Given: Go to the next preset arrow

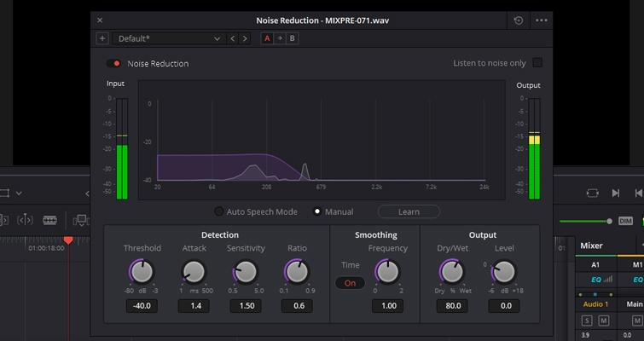Looking at the screenshot, I should pos(246,38).
